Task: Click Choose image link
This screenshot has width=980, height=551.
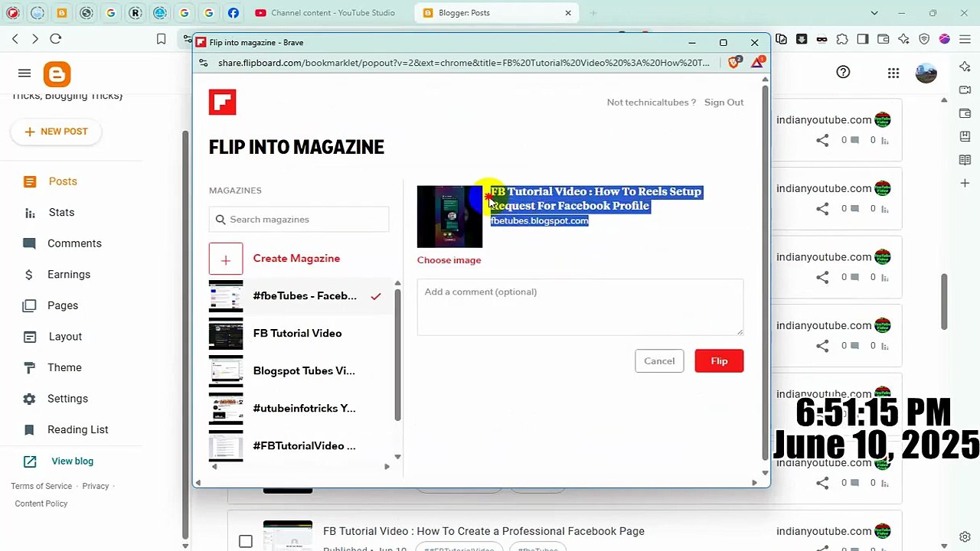Action: [x=449, y=260]
